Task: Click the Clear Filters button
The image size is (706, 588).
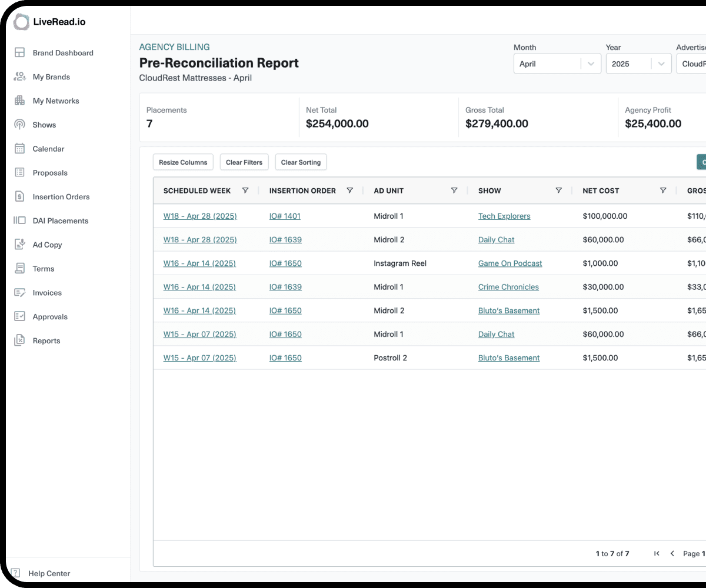Action: [244, 162]
